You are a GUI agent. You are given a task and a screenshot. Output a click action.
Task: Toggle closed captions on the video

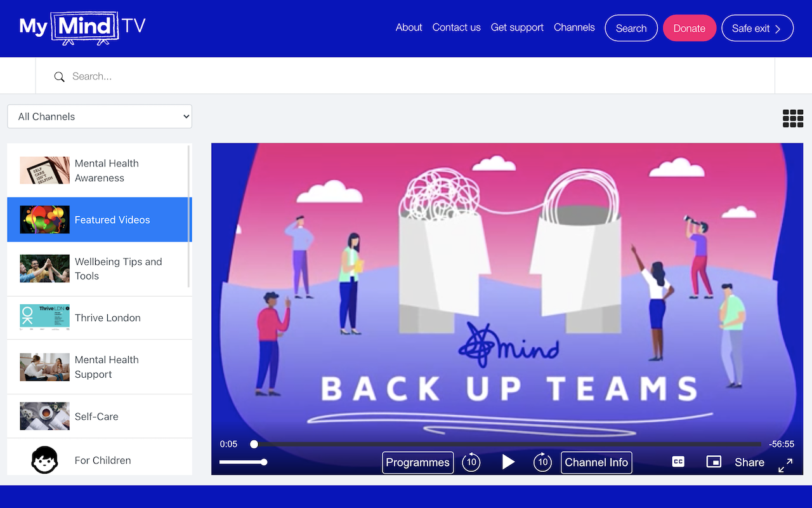click(x=678, y=462)
